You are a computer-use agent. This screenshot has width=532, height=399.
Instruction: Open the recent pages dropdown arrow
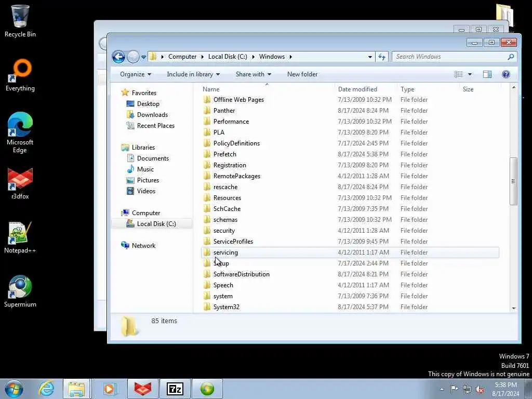click(x=143, y=57)
